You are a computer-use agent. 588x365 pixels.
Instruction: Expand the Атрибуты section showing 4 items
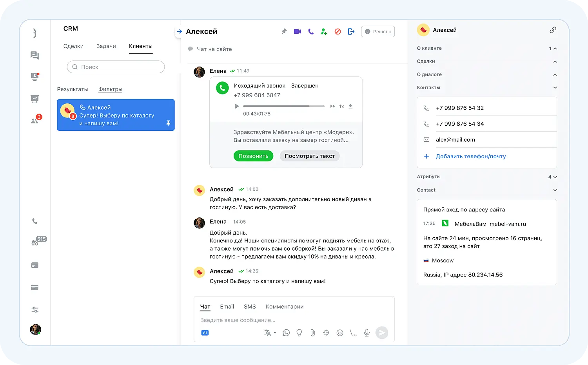click(554, 177)
